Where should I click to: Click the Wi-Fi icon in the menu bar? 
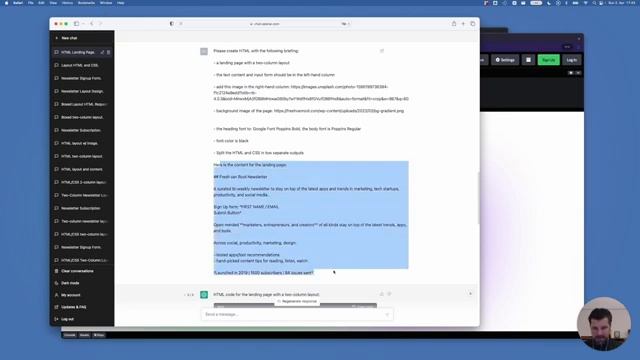click(x=586, y=3)
